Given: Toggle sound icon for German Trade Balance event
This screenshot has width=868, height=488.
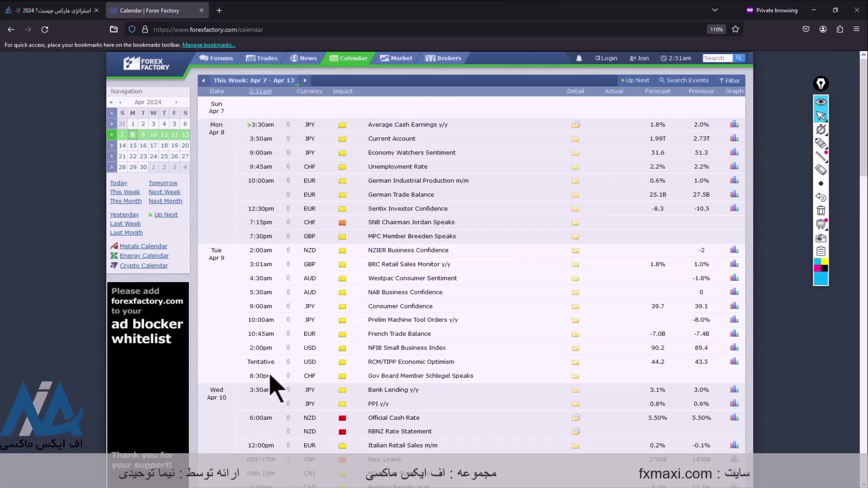Looking at the screenshot, I should [288, 194].
